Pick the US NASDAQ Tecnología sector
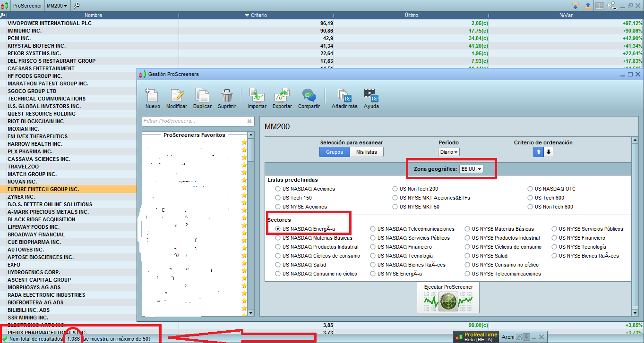The width and height of the screenshot is (644, 343). (x=373, y=256)
